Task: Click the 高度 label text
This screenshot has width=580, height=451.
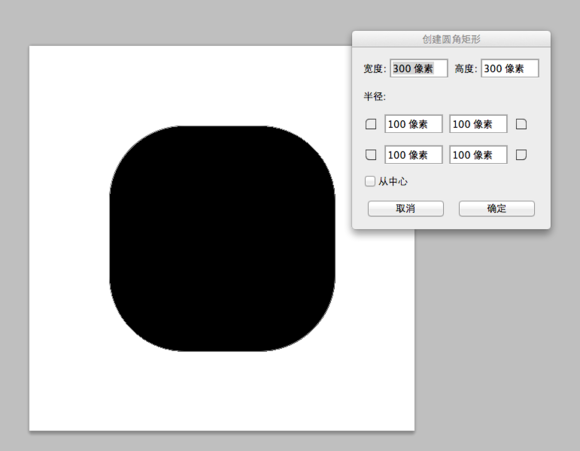Action: coord(466,69)
